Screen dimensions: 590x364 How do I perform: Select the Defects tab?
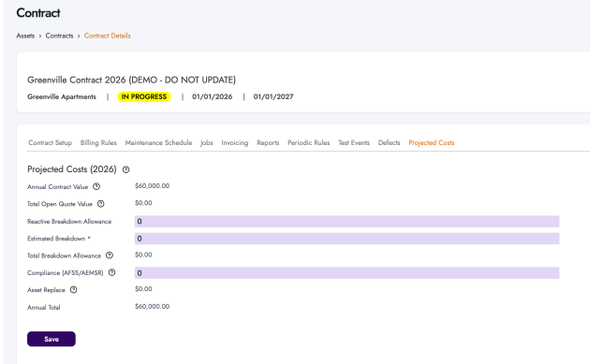coord(389,143)
